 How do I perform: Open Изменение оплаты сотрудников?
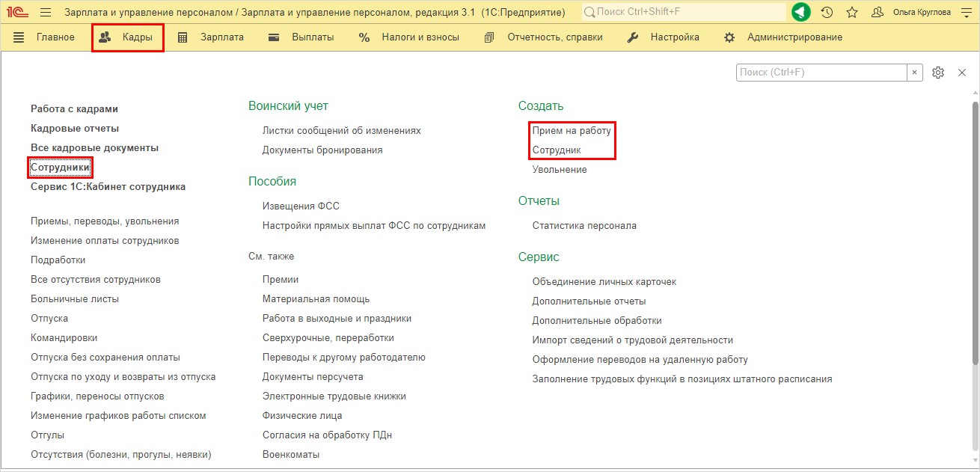pos(105,241)
